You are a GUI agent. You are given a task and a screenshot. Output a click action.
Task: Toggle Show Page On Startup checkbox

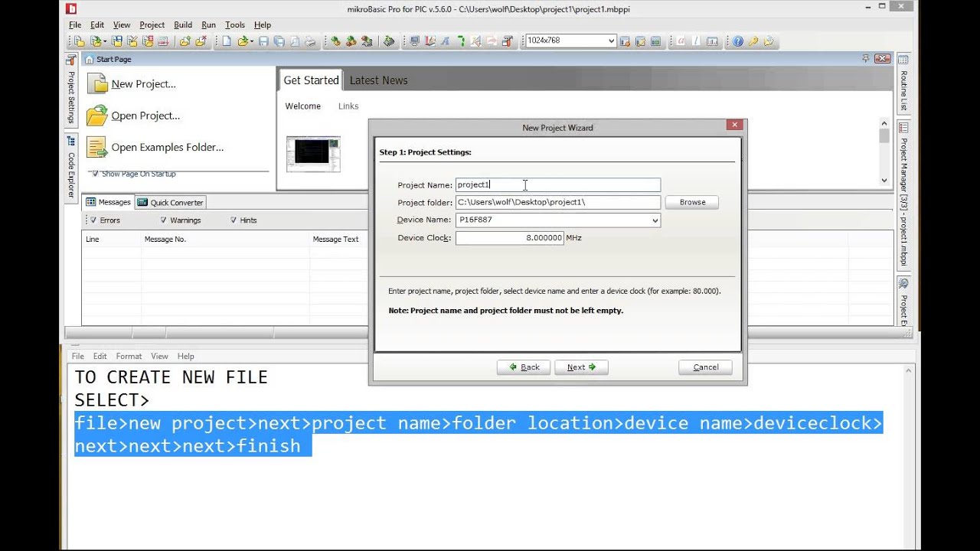pos(95,174)
